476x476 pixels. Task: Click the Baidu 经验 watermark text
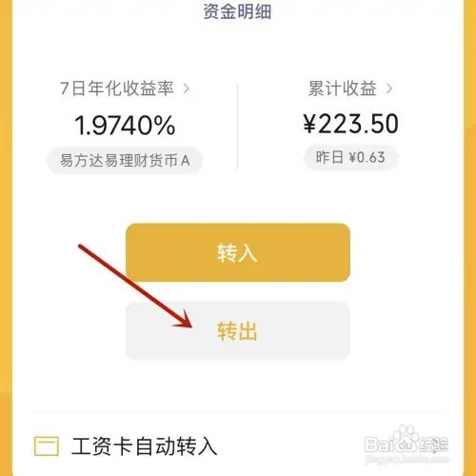tap(433, 445)
